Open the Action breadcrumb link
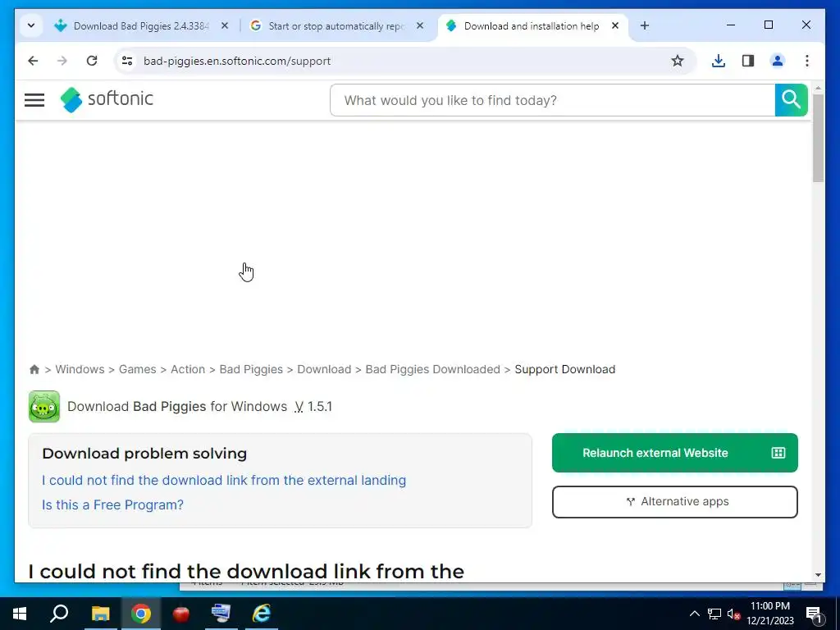 click(x=188, y=370)
